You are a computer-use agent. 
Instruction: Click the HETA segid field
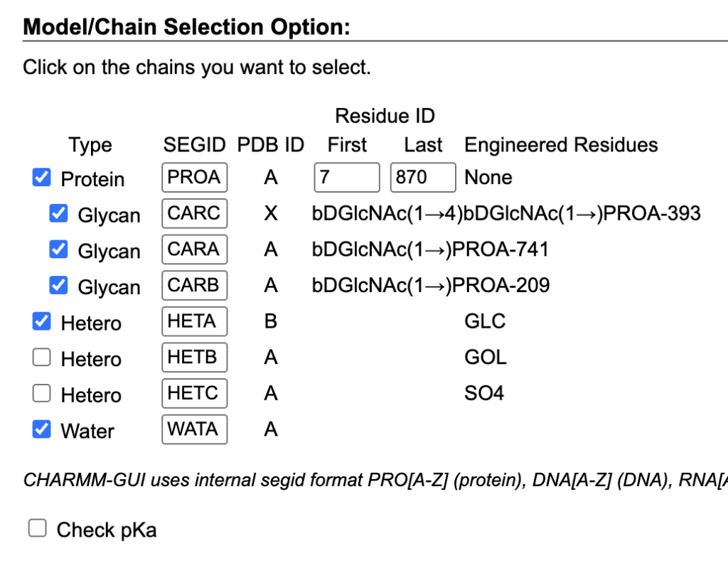(194, 321)
